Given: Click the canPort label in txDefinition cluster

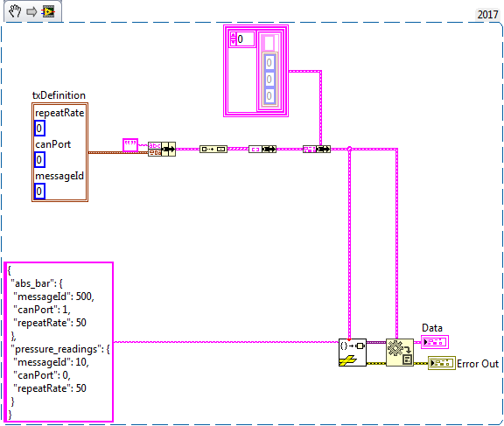Looking at the screenshot, I should tap(53, 144).
